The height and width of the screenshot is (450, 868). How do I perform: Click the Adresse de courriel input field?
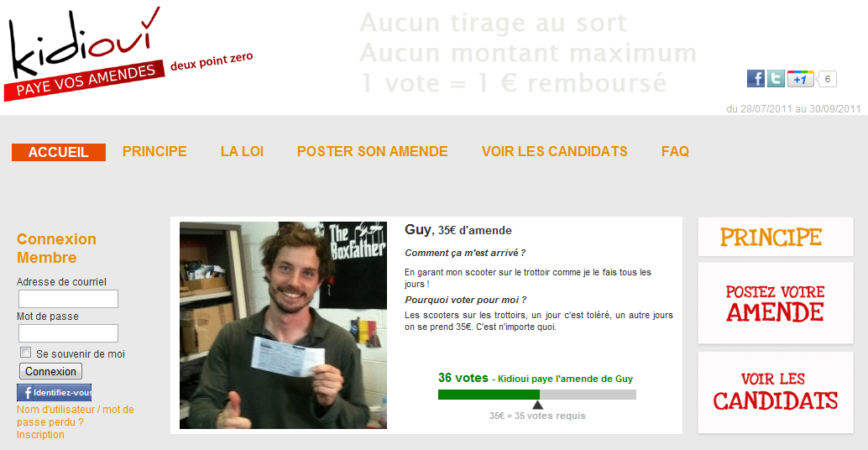click(x=68, y=299)
